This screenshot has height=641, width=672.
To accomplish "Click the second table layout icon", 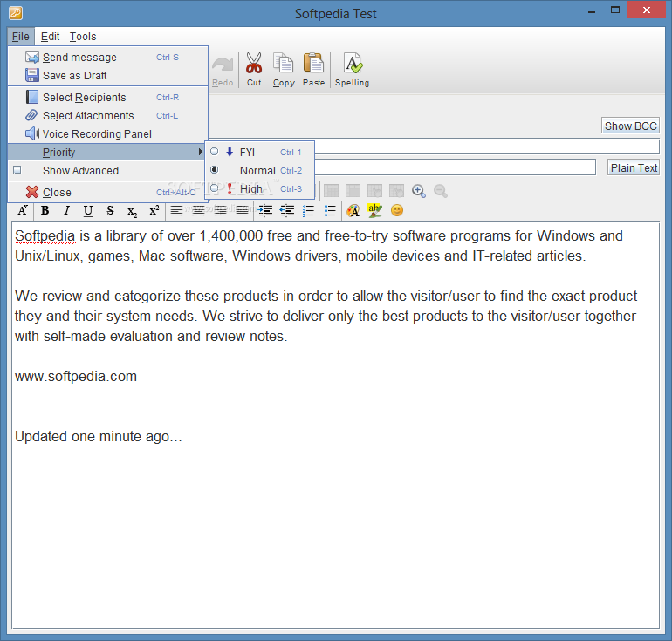I will [x=353, y=191].
